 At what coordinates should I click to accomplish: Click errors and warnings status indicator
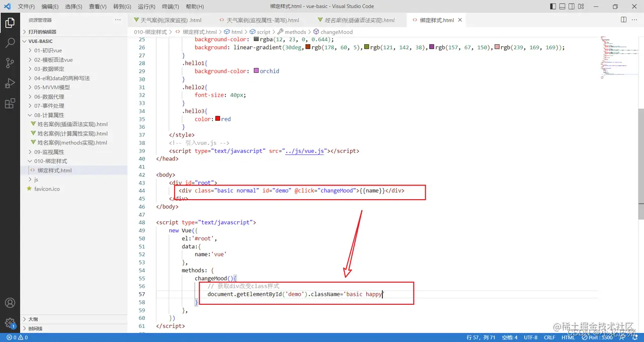click(17, 337)
